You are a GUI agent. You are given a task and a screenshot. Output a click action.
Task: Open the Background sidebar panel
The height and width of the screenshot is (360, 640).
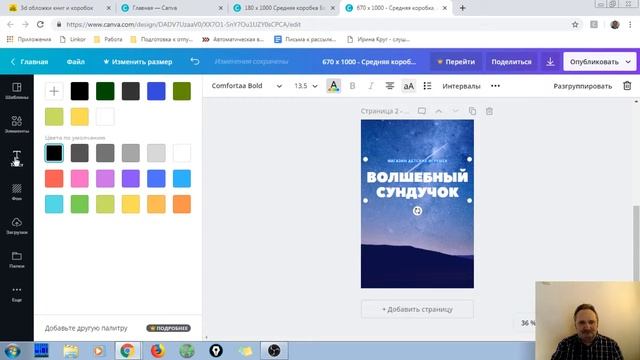click(x=17, y=192)
